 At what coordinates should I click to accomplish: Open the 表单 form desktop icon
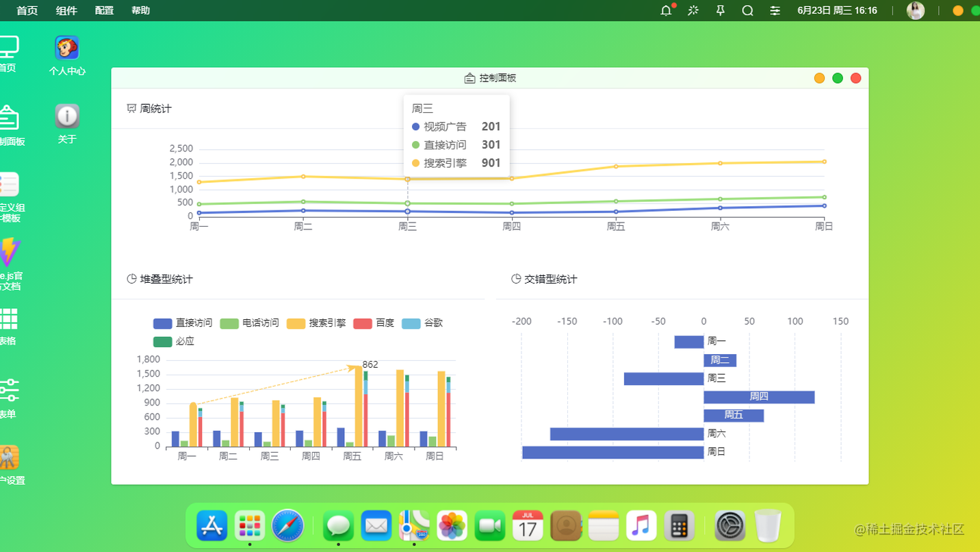coord(10,390)
